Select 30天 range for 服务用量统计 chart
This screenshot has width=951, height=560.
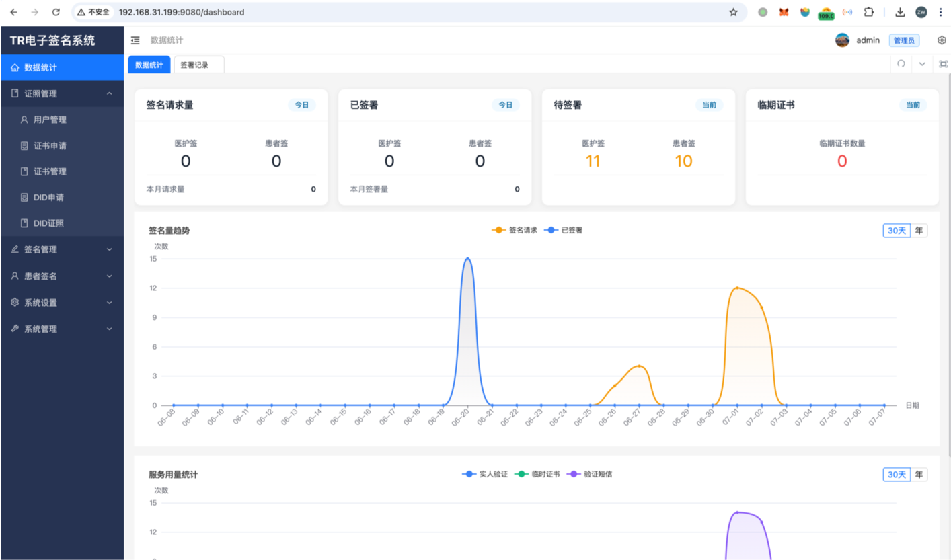pos(897,475)
